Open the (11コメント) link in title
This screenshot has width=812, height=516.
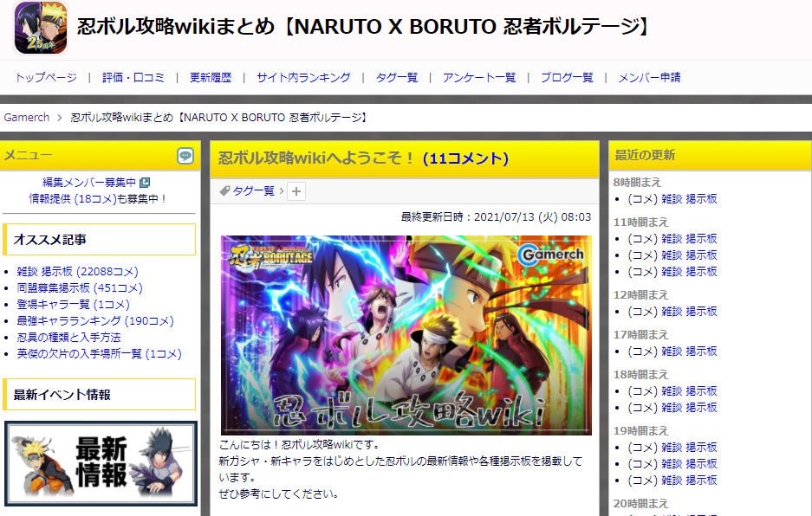pyautogui.click(x=465, y=158)
